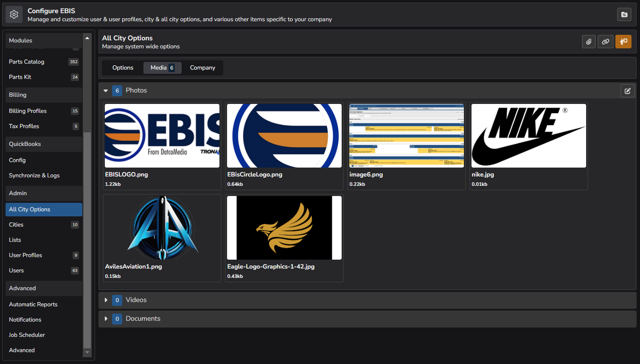Expand the Videos section
640x364 pixels.
pyautogui.click(x=106, y=300)
